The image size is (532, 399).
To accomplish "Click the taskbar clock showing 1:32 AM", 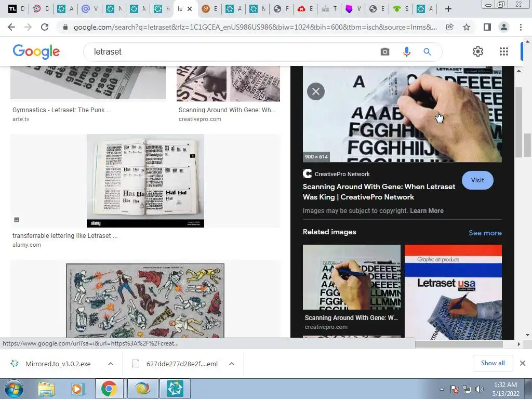I will tap(506, 389).
